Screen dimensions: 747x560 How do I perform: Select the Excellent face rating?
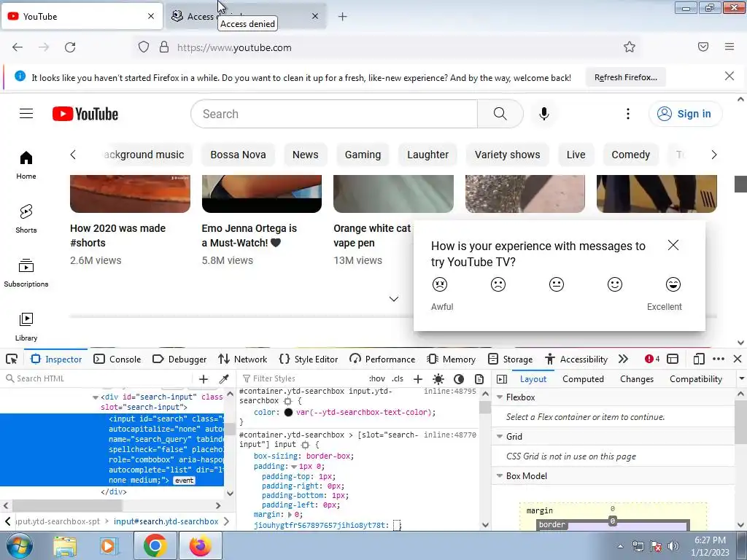point(673,284)
